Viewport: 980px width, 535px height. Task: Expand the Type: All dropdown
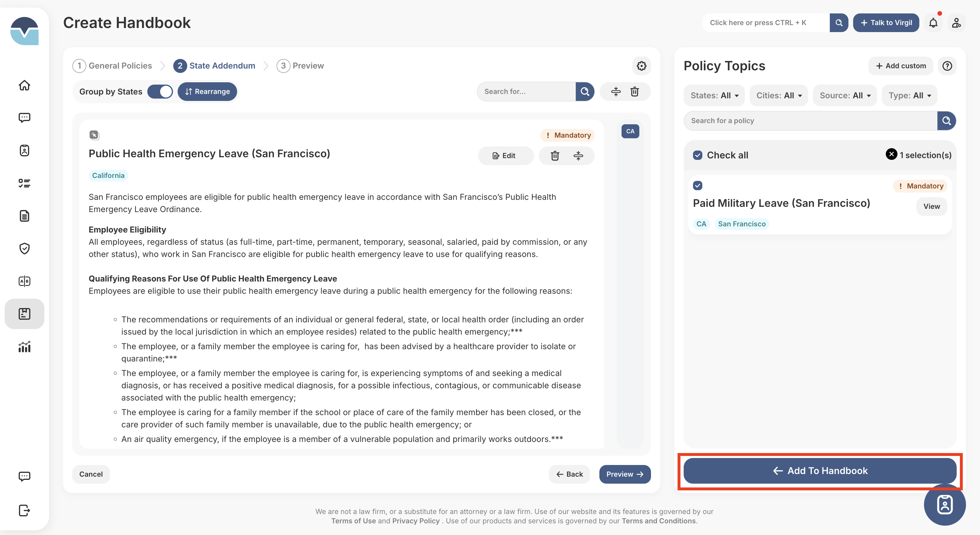point(909,95)
